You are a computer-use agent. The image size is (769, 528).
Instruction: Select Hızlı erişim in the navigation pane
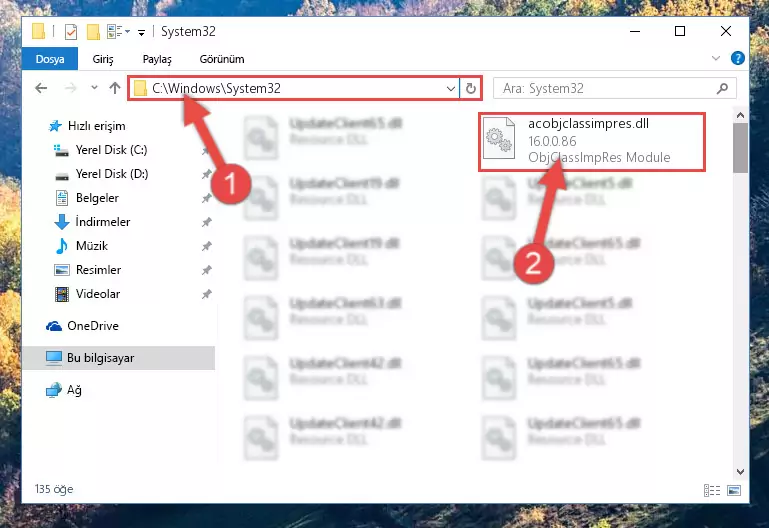[96, 126]
